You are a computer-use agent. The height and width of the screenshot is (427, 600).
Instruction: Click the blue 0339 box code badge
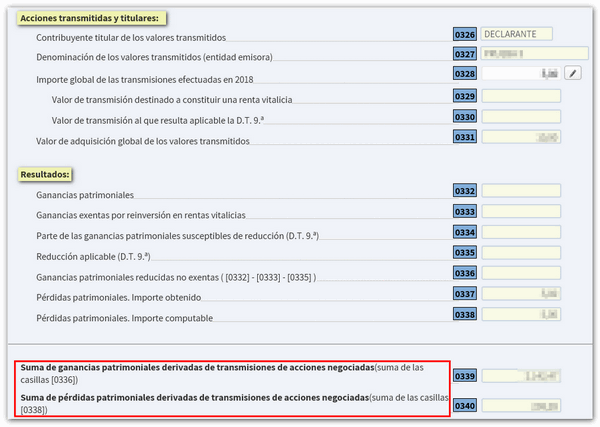pos(464,376)
